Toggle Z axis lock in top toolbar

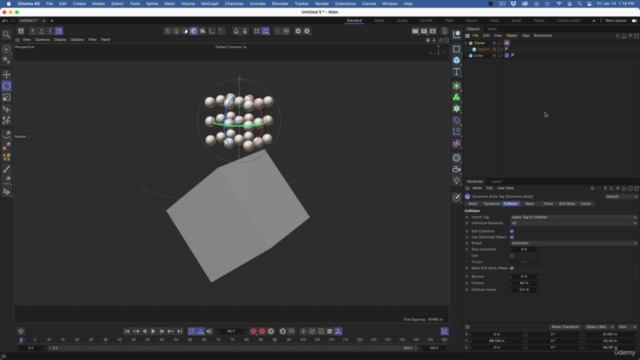(x=50, y=31)
